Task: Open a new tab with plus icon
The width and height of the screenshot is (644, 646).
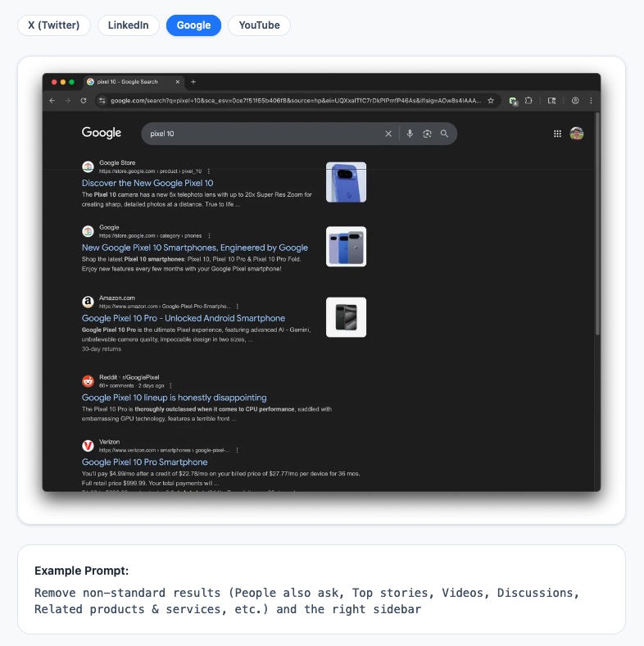Action: (x=193, y=82)
